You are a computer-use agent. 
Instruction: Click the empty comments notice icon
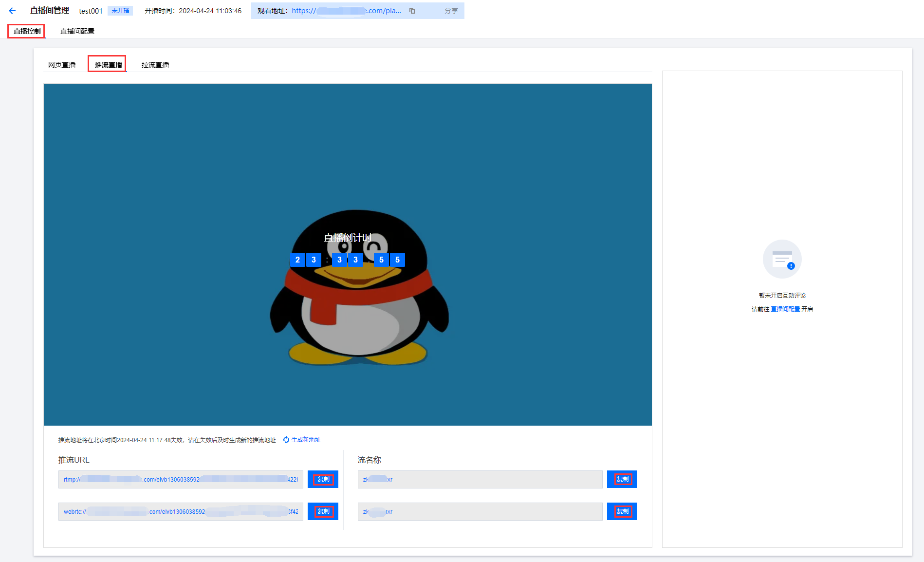(x=782, y=259)
